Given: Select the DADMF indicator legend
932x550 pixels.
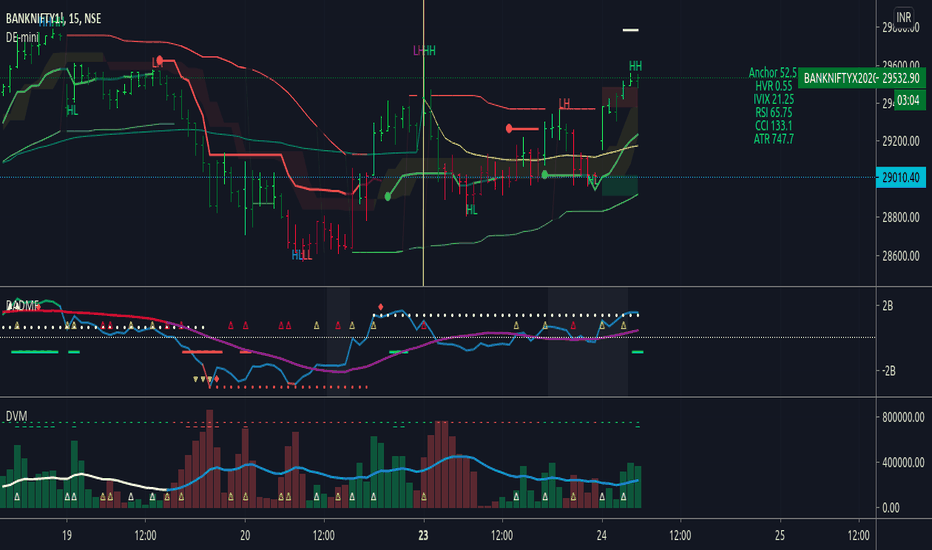Looking at the screenshot, I should 22,306.
